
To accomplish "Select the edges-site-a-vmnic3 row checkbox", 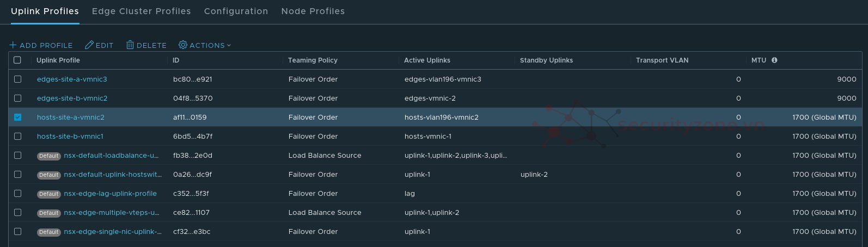I will (17, 79).
